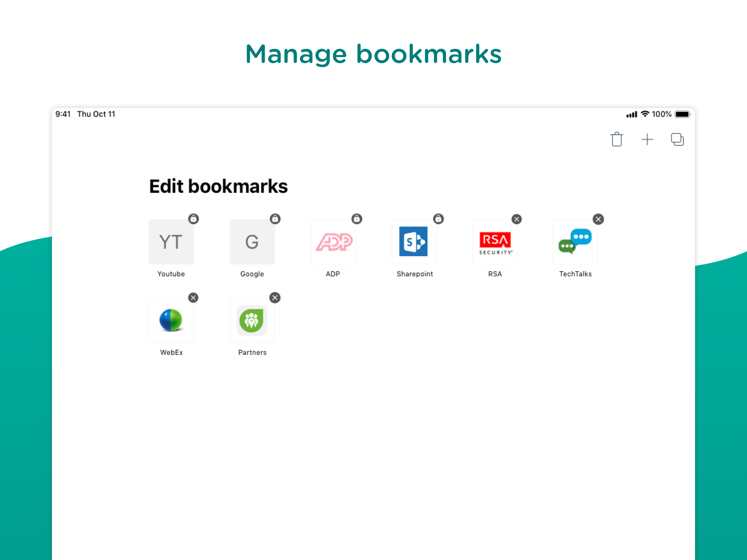Open the tabs overview icon
747x560 pixels.
click(677, 139)
